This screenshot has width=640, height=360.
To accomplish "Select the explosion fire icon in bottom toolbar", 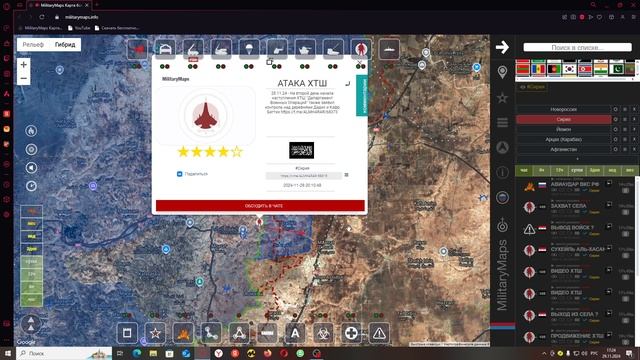I will click(x=183, y=333).
